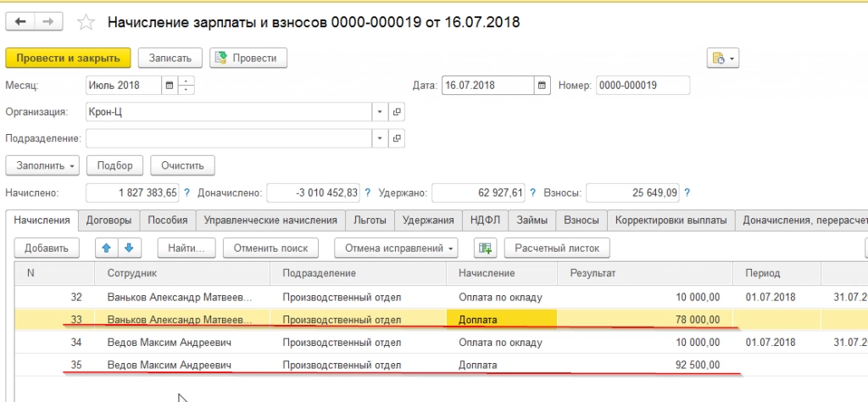Viewport: 868px width, 402px height.
Task: Click Отменить поиск button
Action: click(270, 248)
